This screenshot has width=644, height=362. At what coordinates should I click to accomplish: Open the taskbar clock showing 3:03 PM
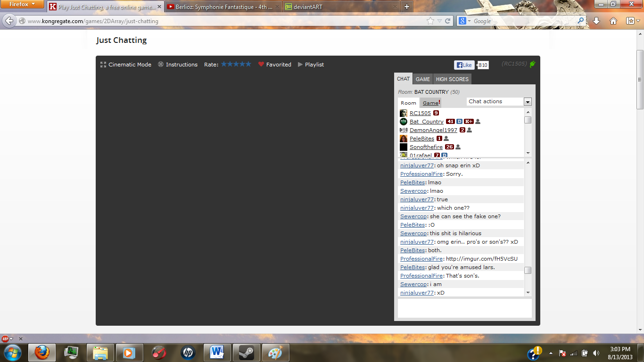[620, 353]
